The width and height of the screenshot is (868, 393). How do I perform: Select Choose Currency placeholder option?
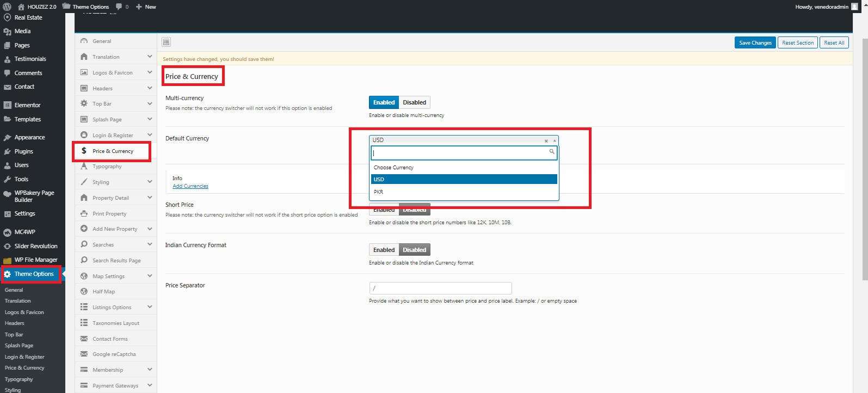[x=464, y=167]
